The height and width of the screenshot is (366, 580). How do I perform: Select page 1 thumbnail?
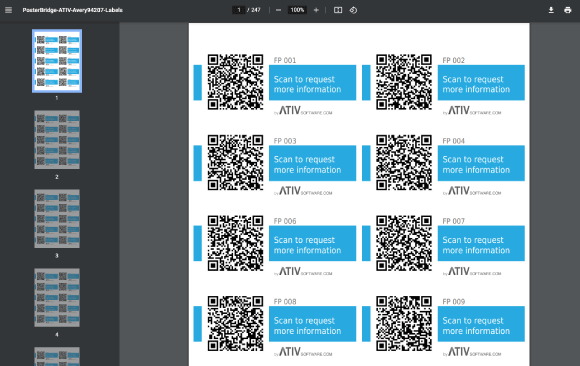pos(57,61)
